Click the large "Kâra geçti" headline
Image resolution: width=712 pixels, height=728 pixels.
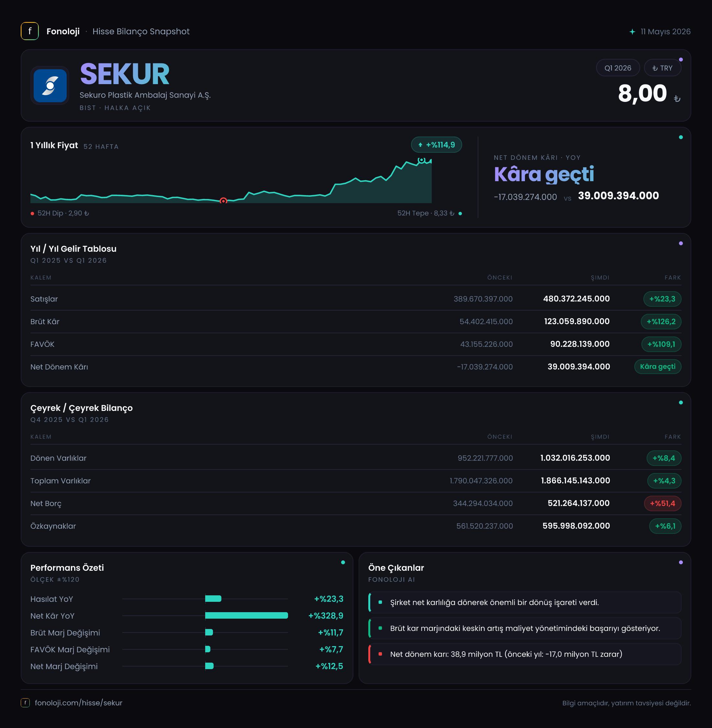click(544, 175)
